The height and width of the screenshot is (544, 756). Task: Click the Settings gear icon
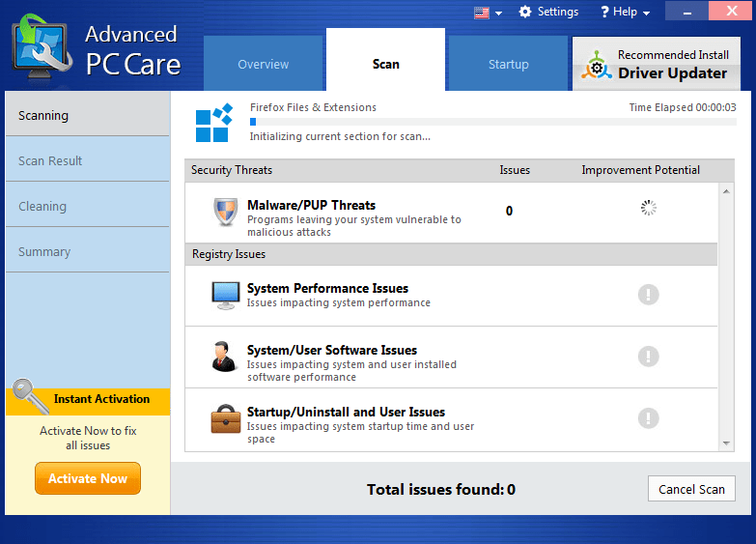pyautogui.click(x=525, y=12)
